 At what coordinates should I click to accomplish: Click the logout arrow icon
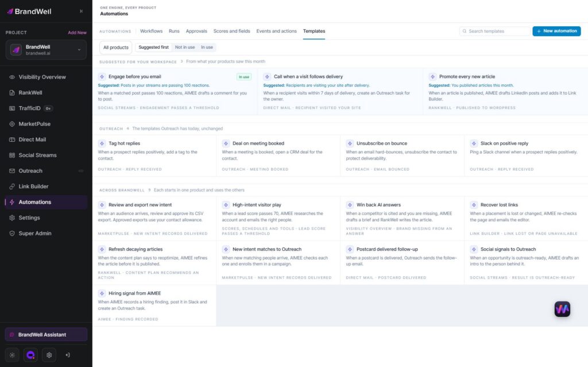coord(68,355)
